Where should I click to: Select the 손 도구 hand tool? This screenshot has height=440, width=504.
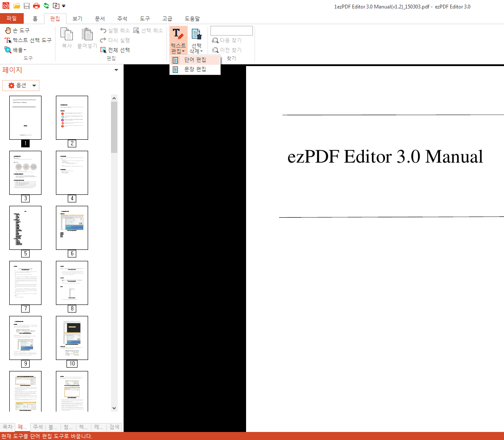point(17,30)
